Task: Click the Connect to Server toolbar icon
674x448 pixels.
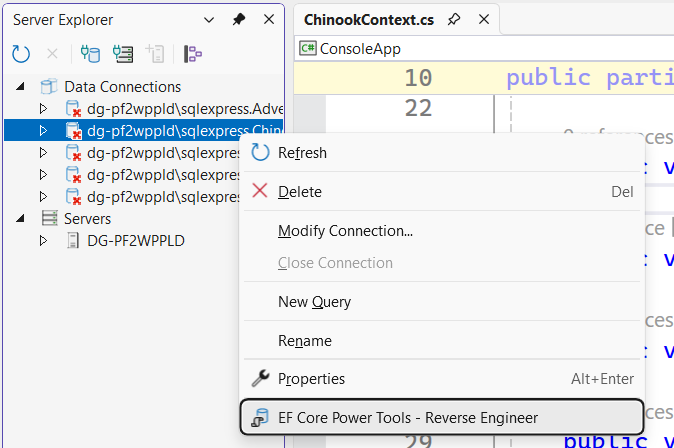Action: click(x=123, y=54)
